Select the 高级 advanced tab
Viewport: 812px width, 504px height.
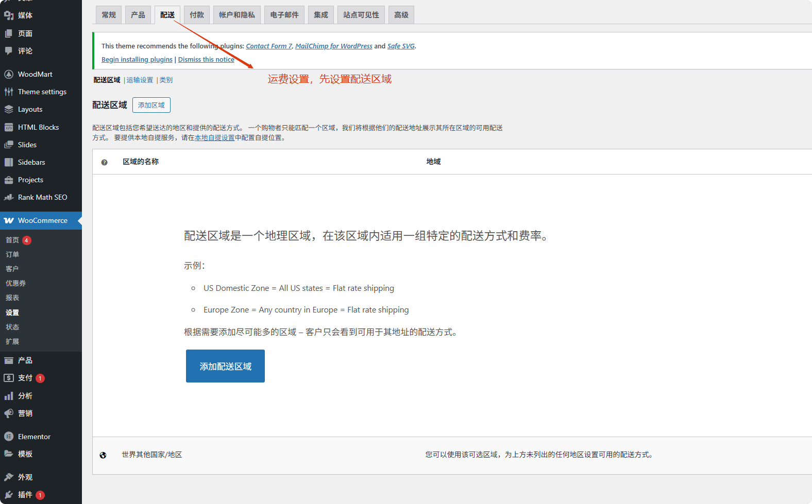(x=401, y=15)
